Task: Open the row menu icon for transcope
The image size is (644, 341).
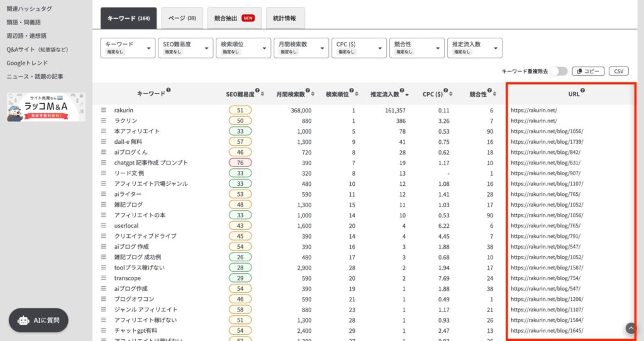Action: tap(104, 278)
